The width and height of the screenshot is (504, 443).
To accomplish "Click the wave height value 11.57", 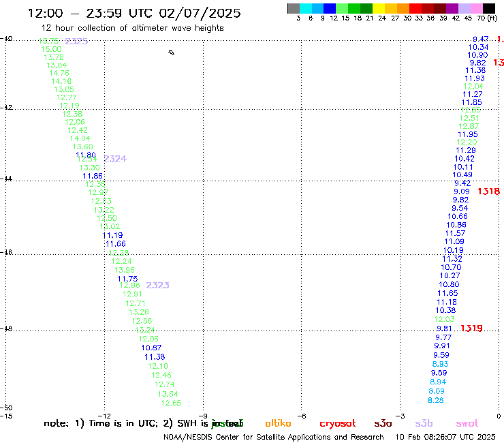I will coord(455,233).
